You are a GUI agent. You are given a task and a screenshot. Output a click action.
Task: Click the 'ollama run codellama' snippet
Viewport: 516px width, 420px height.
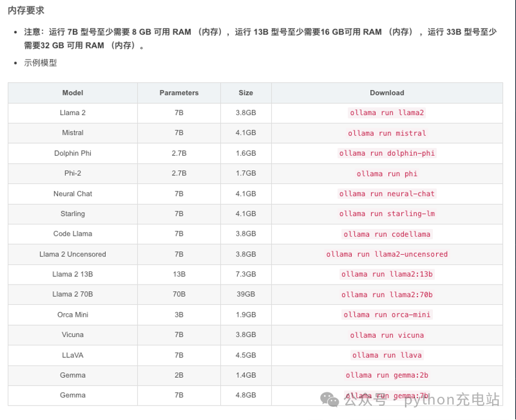386,234
